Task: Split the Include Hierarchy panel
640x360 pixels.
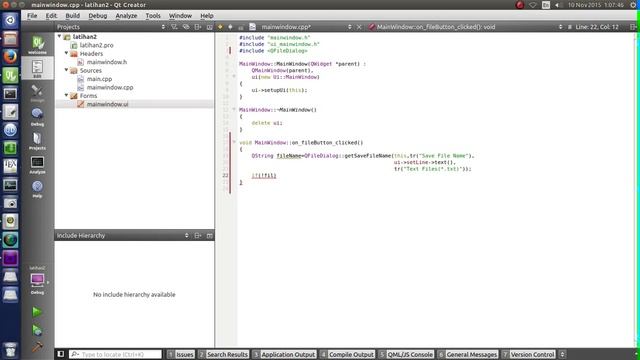Action: tap(198, 236)
